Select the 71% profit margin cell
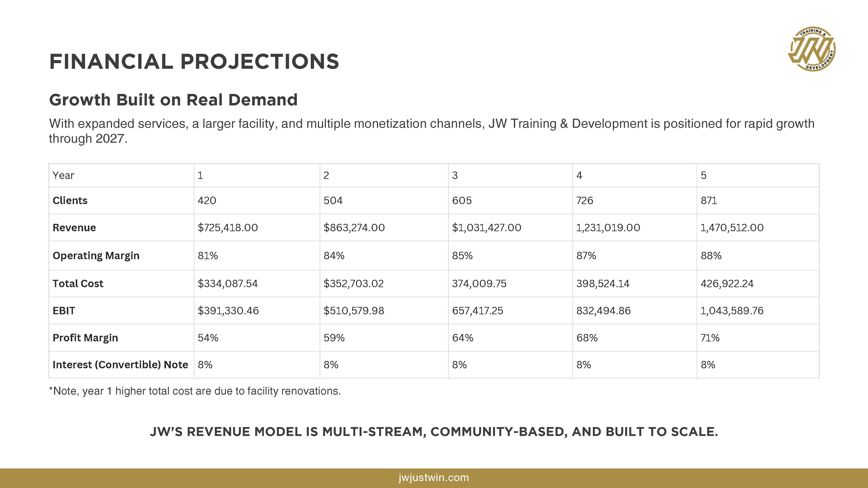Image resolution: width=868 pixels, height=488 pixels. (710, 338)
